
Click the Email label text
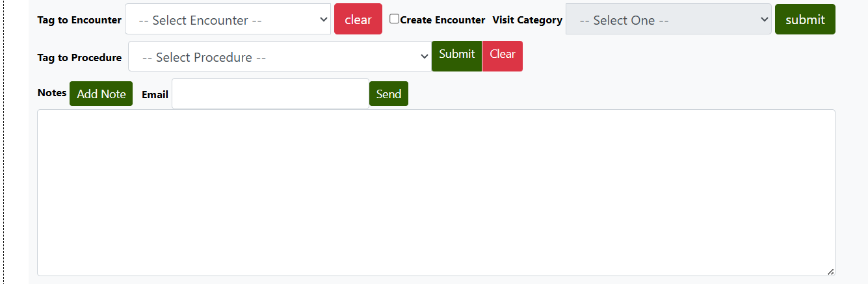click(155, 95)
